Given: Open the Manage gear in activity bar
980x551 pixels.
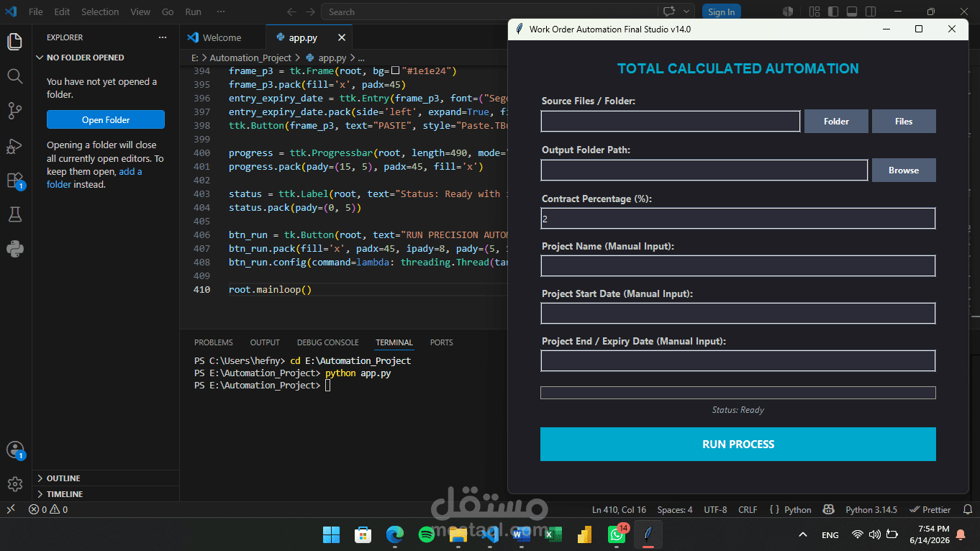Looking at the screenshot, I should pos(14,484).
